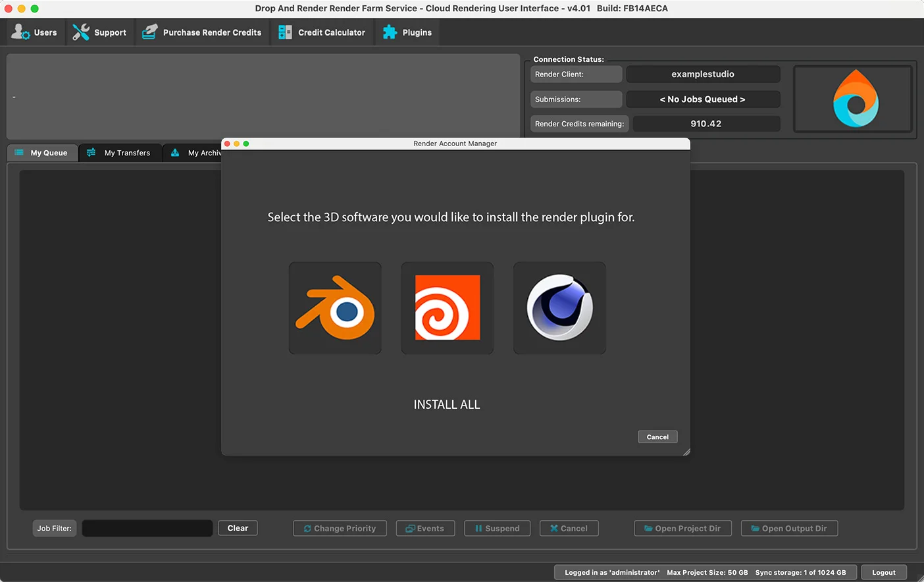The image size is (924, 582).
Task: Click the Drop And Render flame logo
Action: coord(854,99)
